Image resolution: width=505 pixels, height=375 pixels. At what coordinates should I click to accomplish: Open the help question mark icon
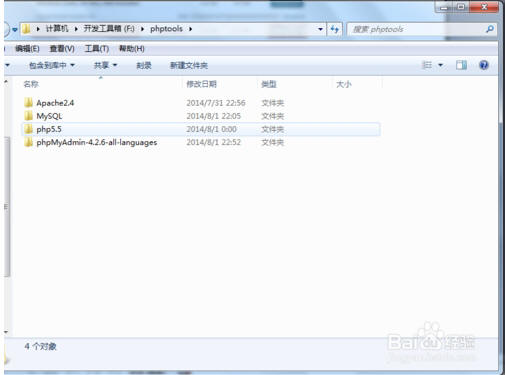pyautogui.click(x=484, y=65)
